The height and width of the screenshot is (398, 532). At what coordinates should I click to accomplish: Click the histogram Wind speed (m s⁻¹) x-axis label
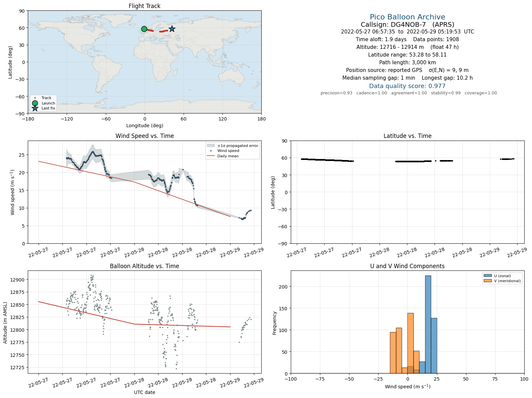[407, 387]
